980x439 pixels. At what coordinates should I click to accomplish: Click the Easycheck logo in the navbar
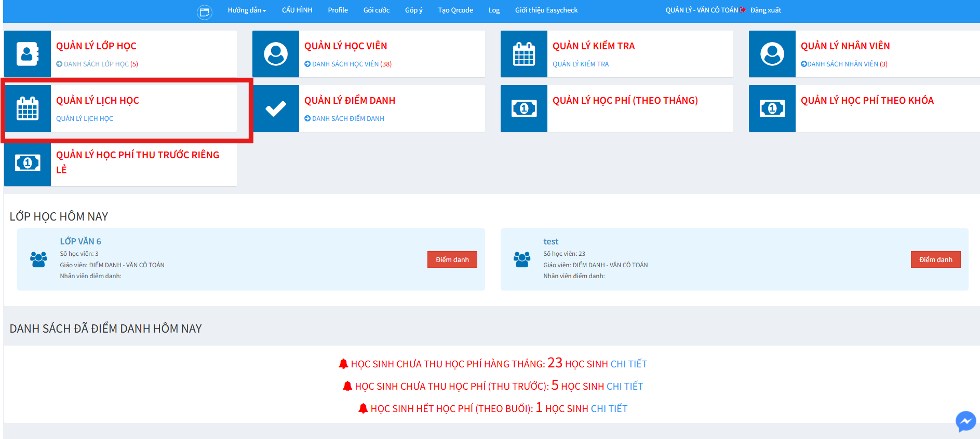pos(205,11)
